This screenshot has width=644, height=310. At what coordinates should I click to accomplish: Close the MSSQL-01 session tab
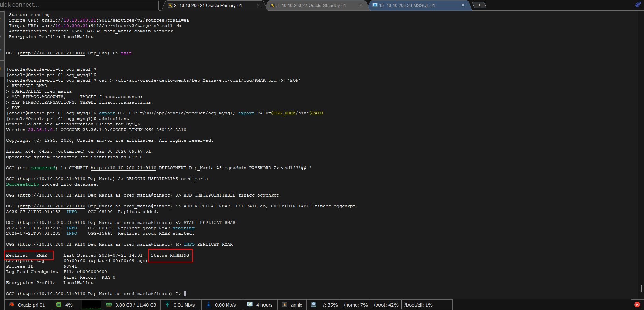(x=463, y=5)
